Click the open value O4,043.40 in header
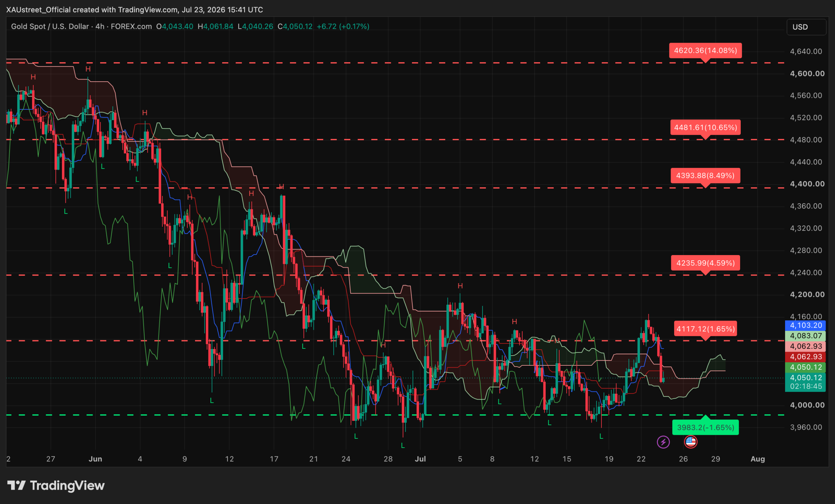The height and width of the screenshot is (504, 835). click(175, 26)
